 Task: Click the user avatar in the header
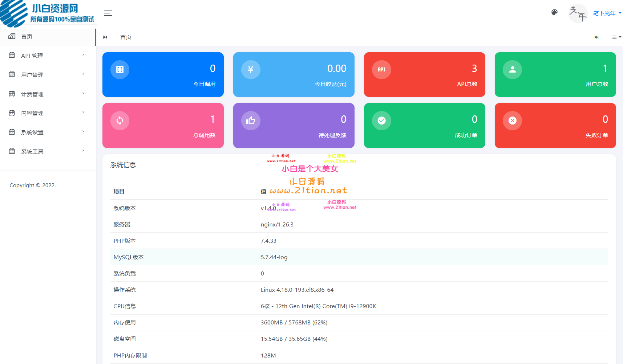click(x=578, y=13)
